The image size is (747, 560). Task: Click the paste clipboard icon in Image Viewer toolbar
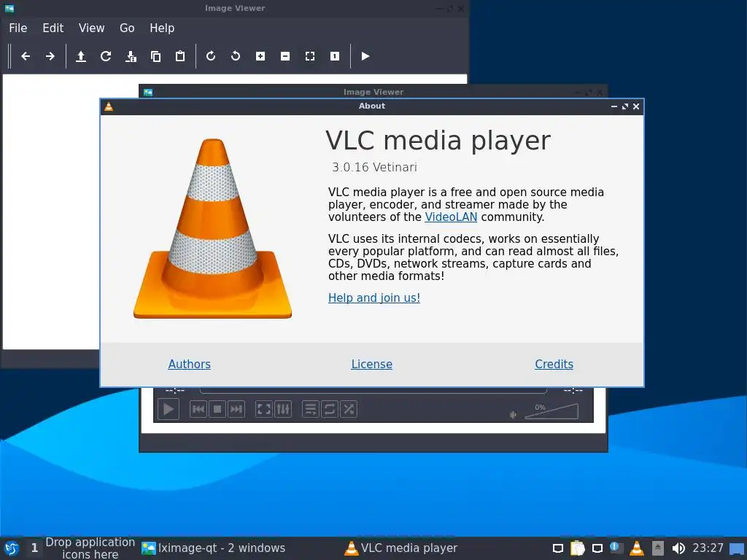[180, 56]
